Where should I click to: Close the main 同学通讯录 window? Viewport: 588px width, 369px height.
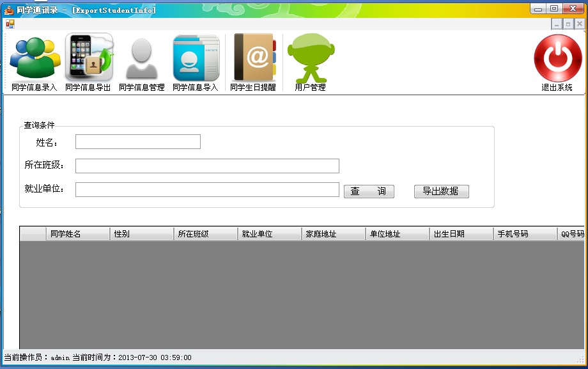[573, 9]
